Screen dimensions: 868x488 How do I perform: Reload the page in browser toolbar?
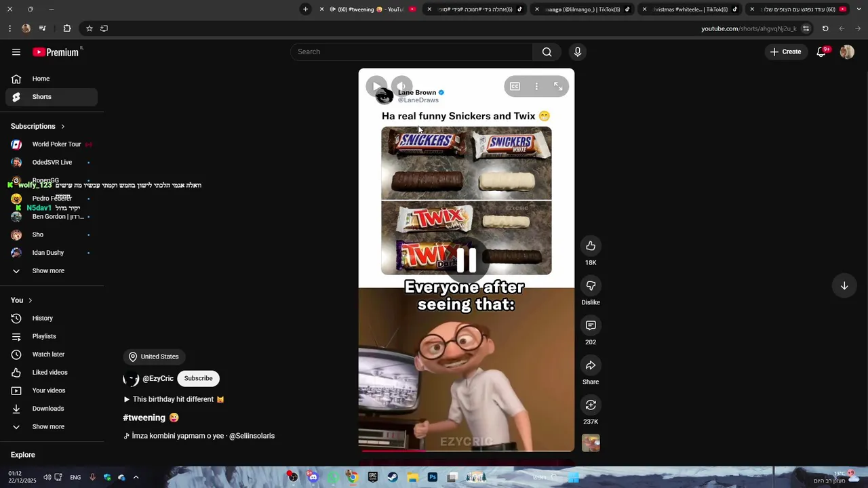825,28
